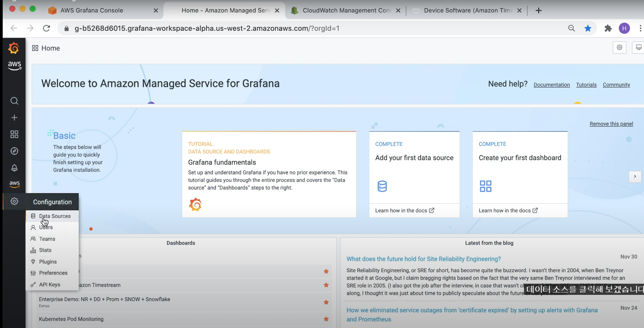Open the Site Reliability Engineering blog post
Viewport: 644px width, 328px height.
[x=424, y=259]
